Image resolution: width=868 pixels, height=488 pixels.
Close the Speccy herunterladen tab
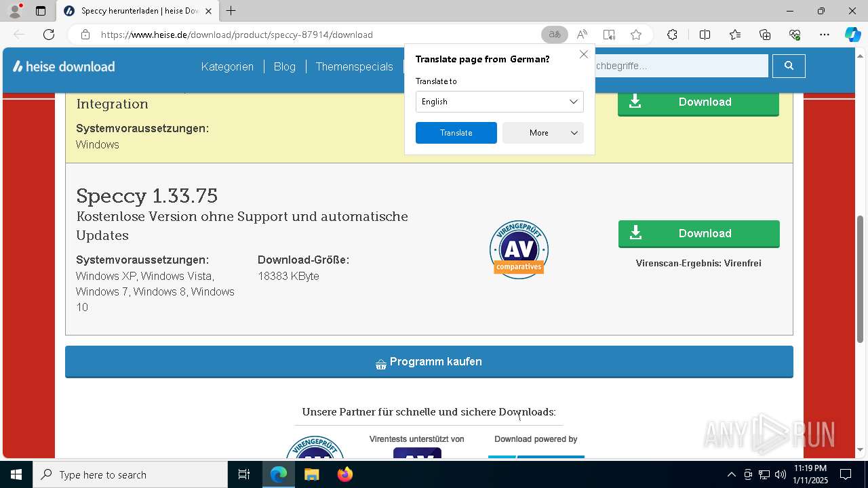[208, 11]
